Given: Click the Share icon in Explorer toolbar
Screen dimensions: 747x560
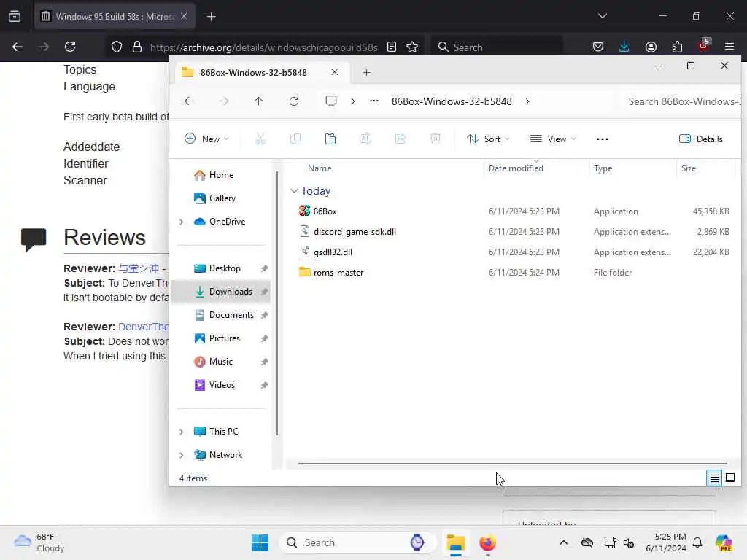Looking at the screenshot, I should (400, 139).
